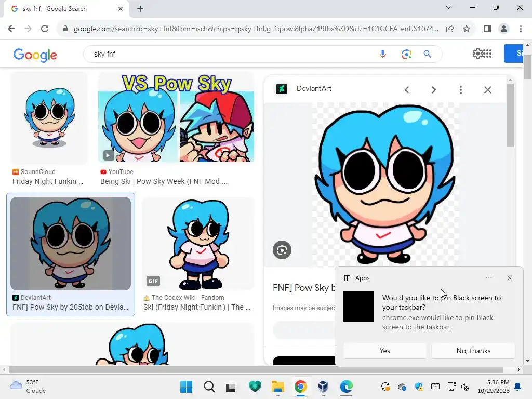Close the sky fnf Google Search tab
The width and height of the screenshot is (532, 399).
(x=121, y=9)
